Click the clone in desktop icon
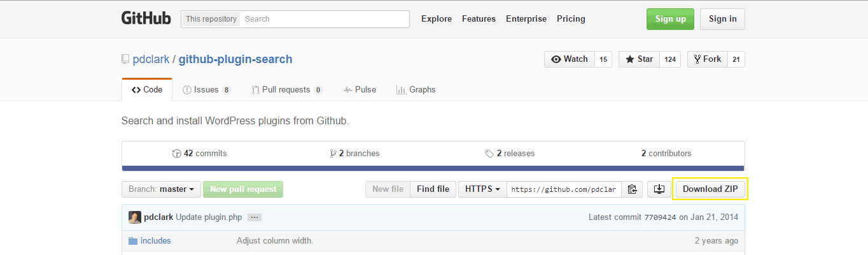The height and width of the screenshot is (255, 868). [x=659, y=189]
